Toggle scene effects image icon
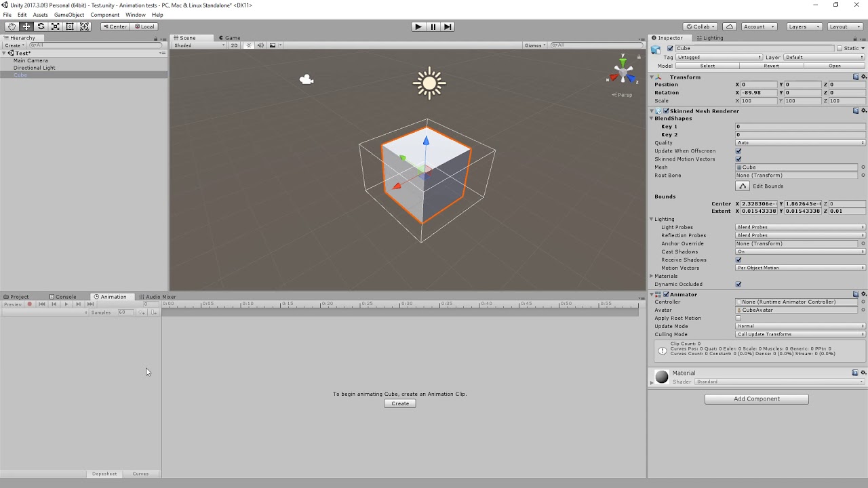 click(273, 45)
